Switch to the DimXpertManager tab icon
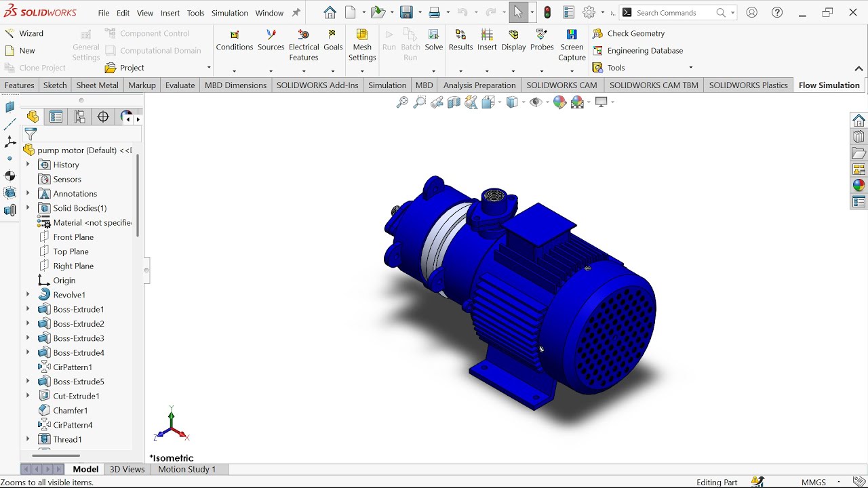The width and height of the screenshot is (868, 488). (x=103, y=117)
